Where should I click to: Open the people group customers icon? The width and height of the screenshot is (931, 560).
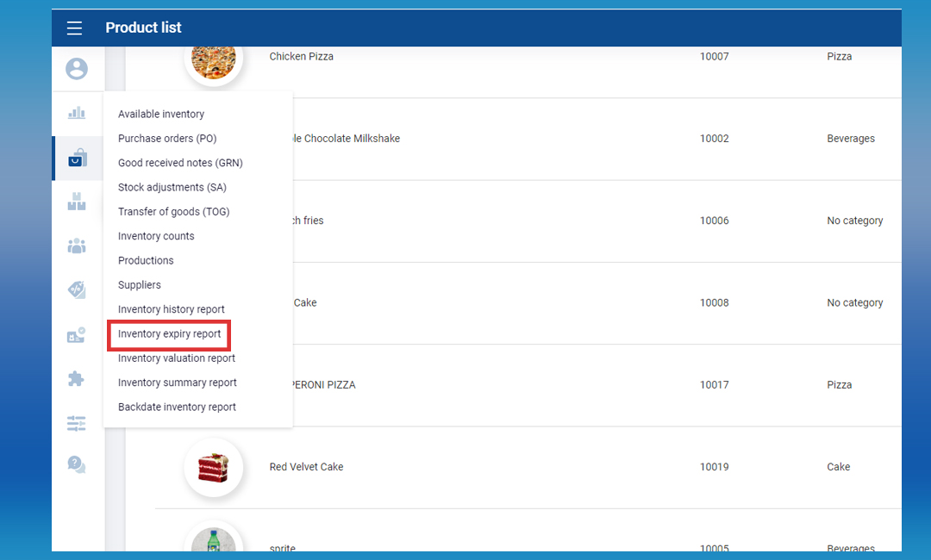pyautogui.click(x=77, y=246)
